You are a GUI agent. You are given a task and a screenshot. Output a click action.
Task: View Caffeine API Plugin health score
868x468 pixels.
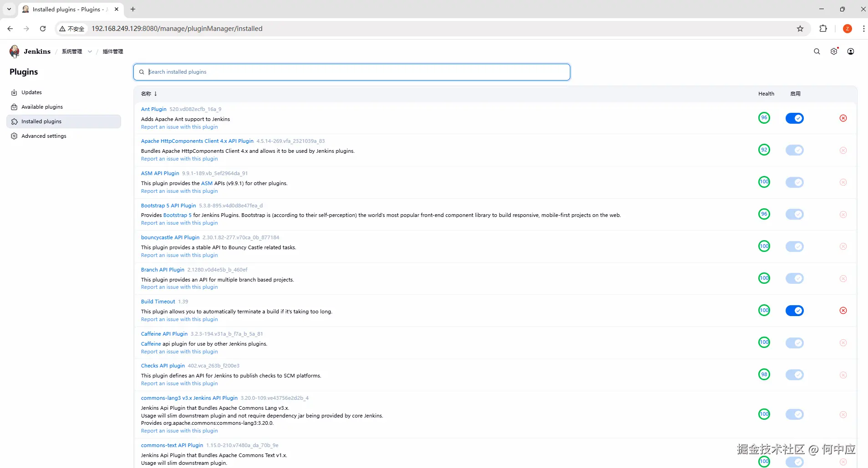coord(764,342)
